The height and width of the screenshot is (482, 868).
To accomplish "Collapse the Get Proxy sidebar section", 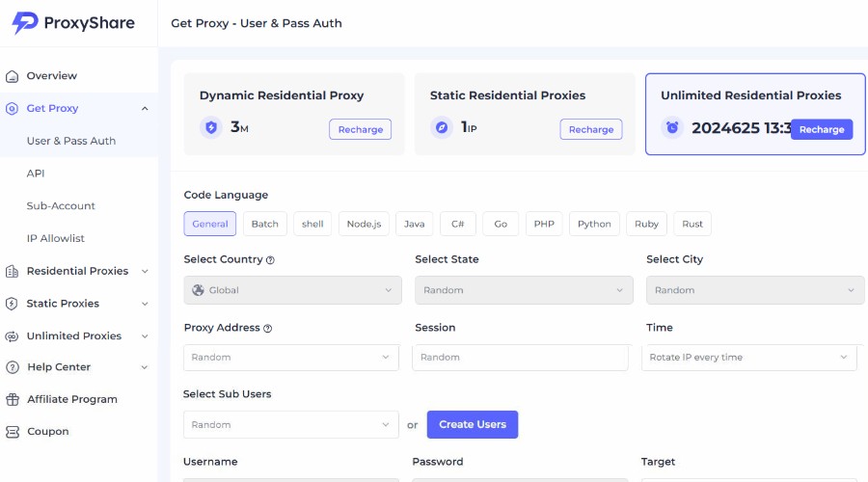I will pos(145,109).
